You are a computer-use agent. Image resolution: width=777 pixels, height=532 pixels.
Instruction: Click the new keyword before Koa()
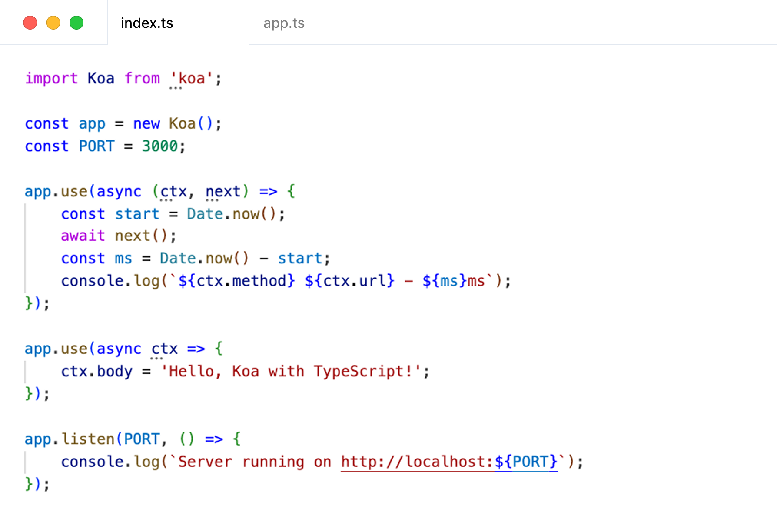click(146, 124)
